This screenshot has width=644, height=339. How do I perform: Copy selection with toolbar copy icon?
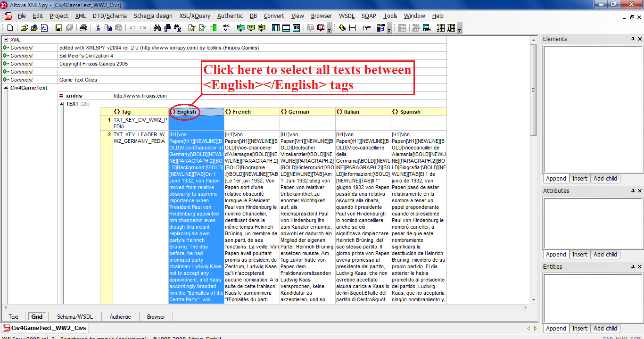[108, 28]
